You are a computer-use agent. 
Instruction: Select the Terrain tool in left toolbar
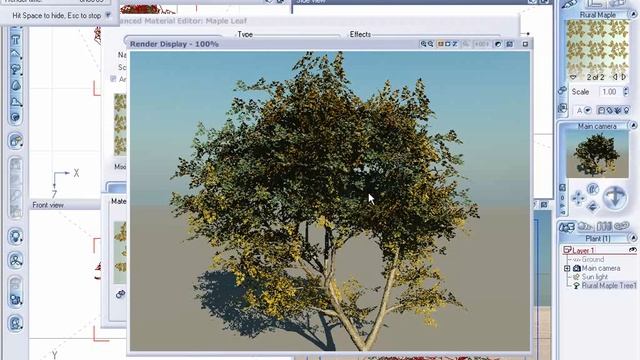(x=16, y=54)
